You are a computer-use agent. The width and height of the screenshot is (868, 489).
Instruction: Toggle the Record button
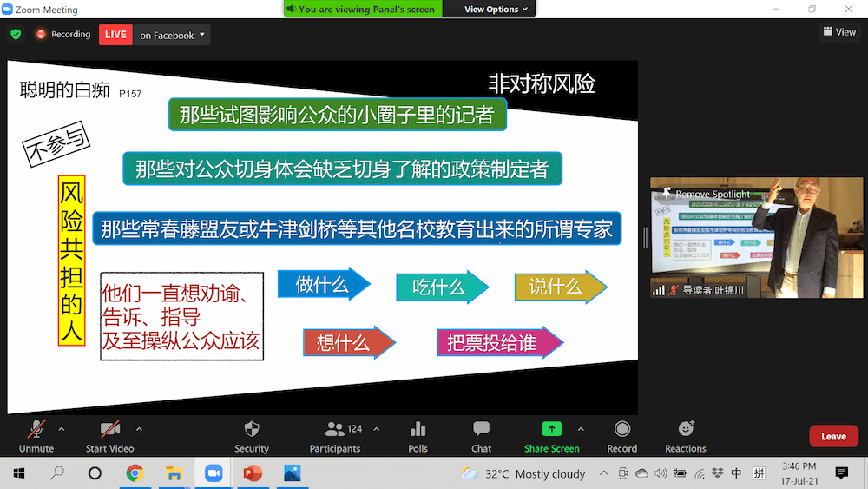[x=621, y=429]
